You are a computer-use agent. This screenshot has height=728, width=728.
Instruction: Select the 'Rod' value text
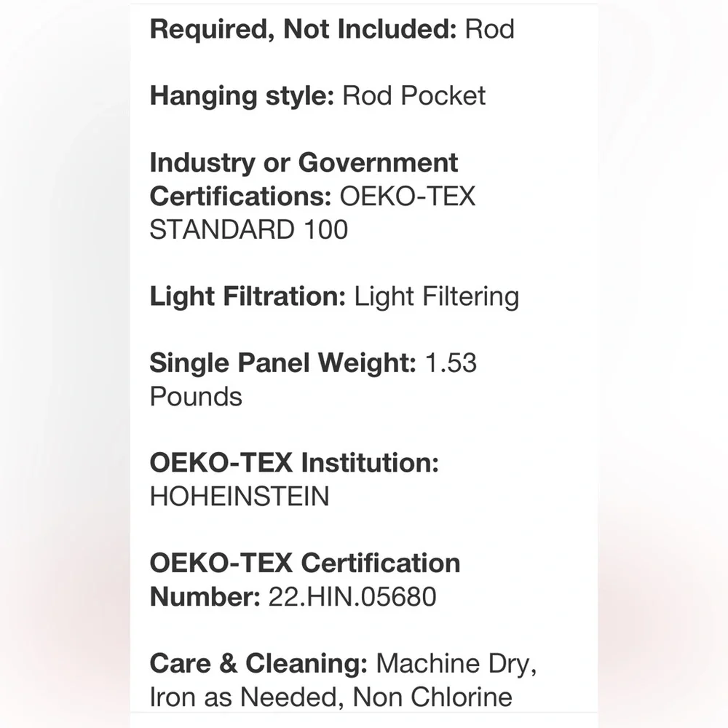click(x=490, y=30)
